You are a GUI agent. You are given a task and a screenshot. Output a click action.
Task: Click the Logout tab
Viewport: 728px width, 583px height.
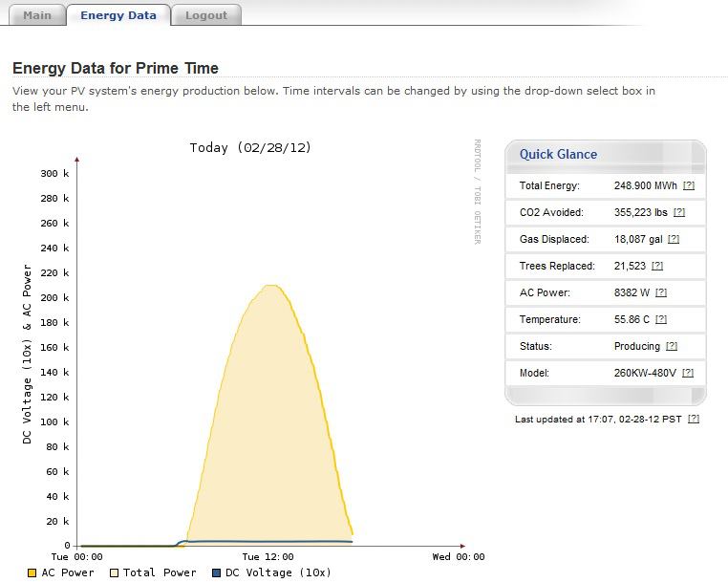point(206,15)
